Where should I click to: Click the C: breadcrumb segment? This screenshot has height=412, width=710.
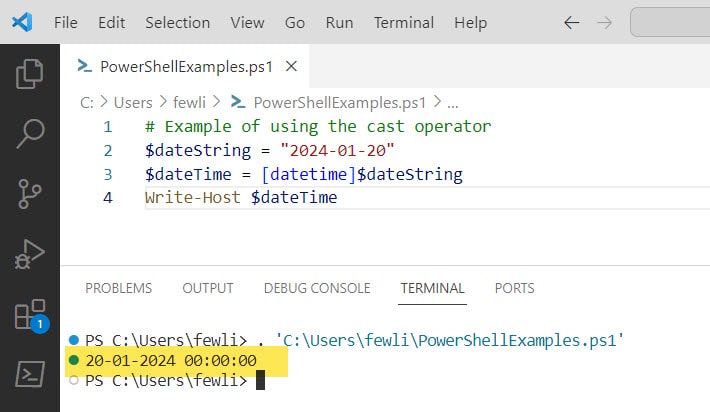[x=87, y=103]
